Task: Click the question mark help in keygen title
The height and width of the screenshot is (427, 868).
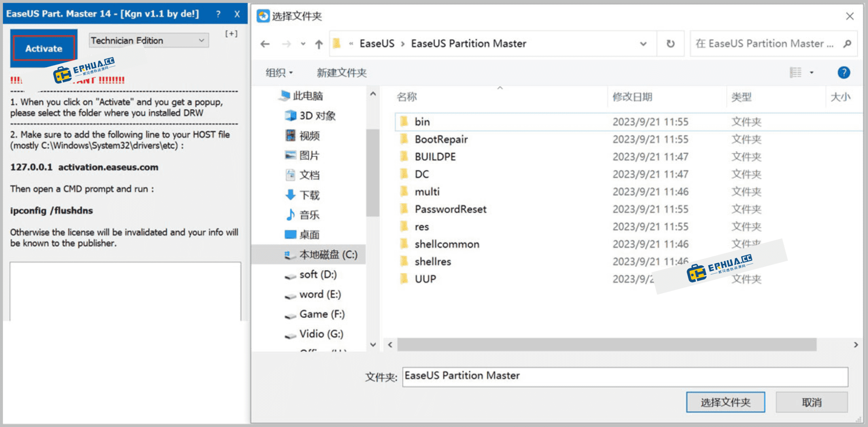Action: [x=218, y=14]
